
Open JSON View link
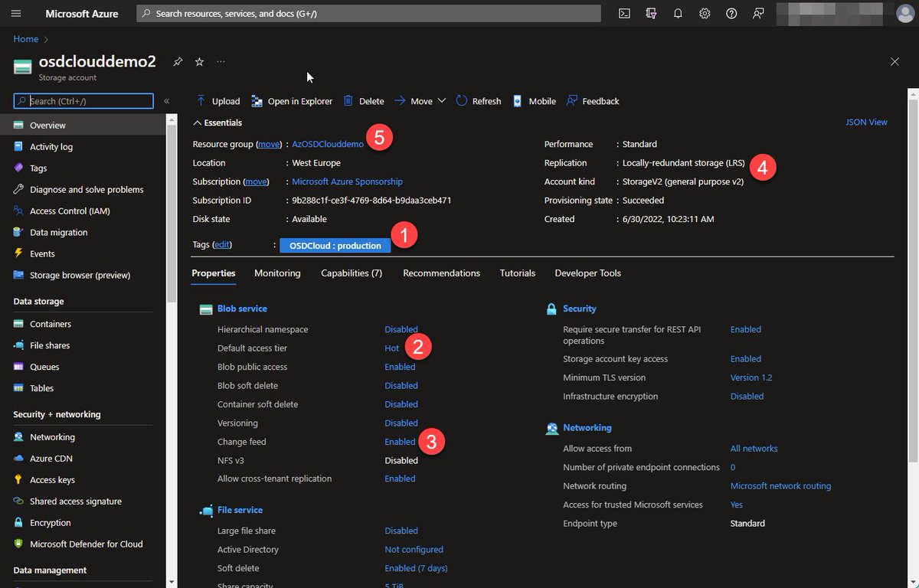point(866,122)
